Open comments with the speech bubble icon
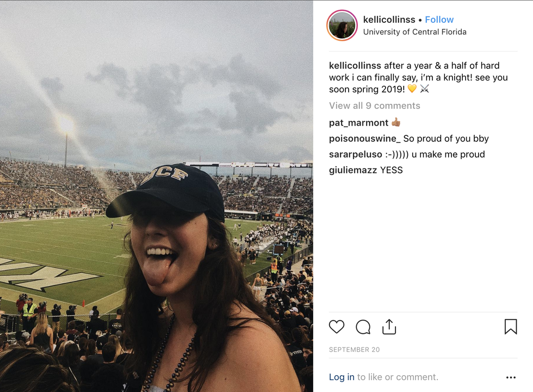 click(363, 327)
